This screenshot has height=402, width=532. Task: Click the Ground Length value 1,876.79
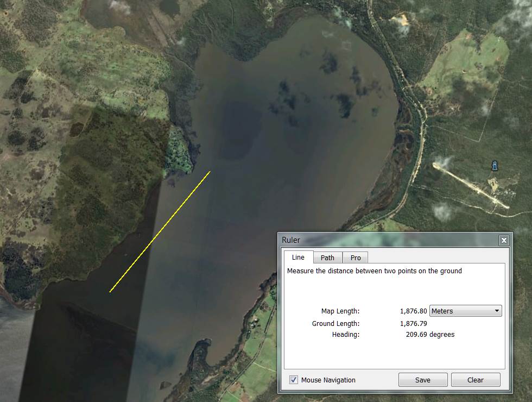413,324
